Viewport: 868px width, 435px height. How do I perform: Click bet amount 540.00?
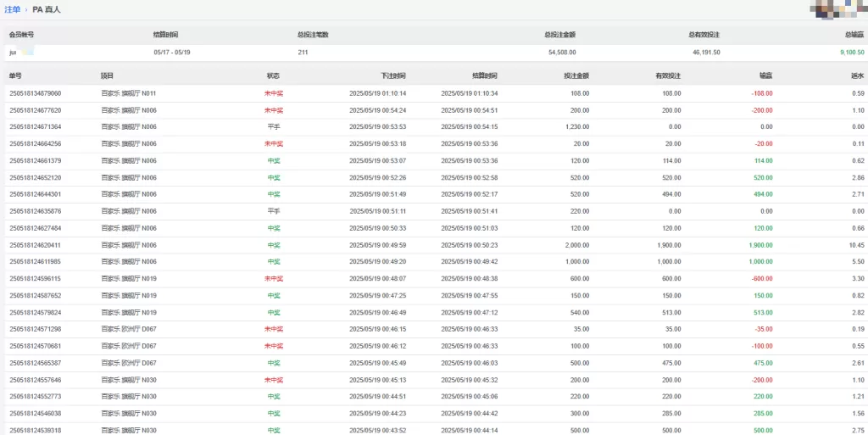(580, 312)
